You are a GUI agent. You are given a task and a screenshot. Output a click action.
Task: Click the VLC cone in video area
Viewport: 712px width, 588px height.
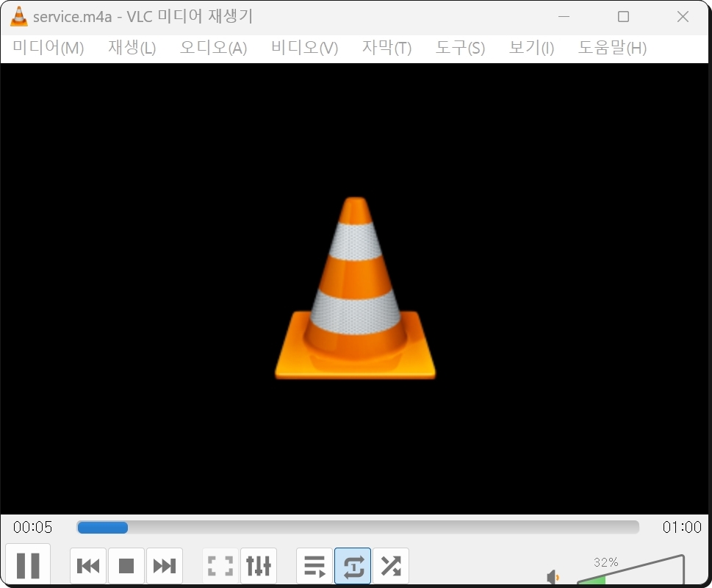tap(355, 288)
